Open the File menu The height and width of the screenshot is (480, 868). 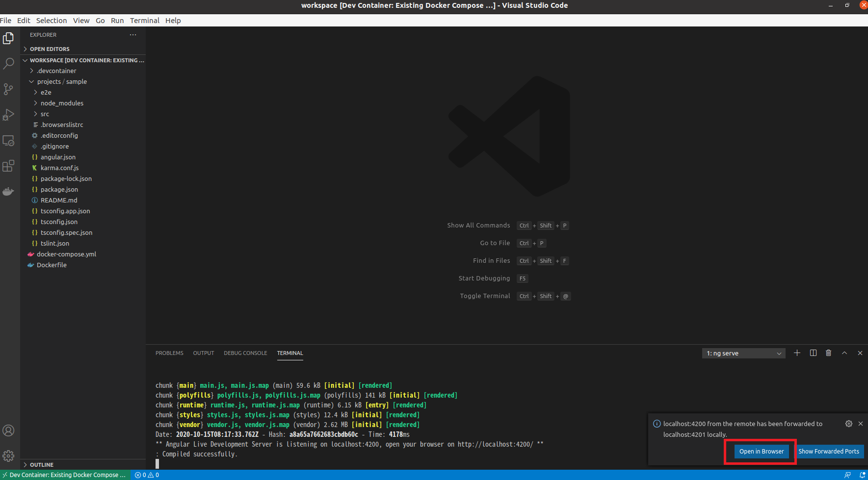pos(6,21)
